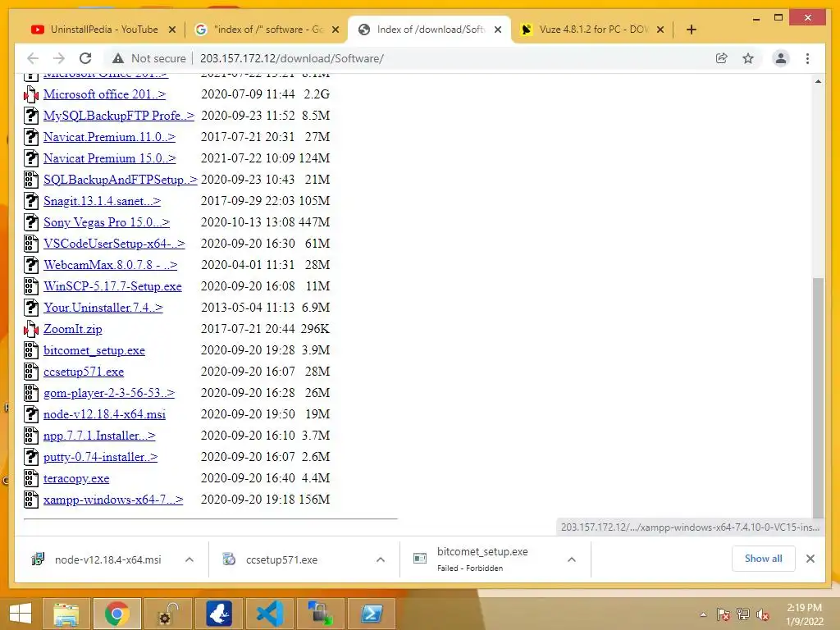Open the MySQLBackupFTP Profe.. link
The width and height of the screenshot is (840, 630).
coord(119,116)
